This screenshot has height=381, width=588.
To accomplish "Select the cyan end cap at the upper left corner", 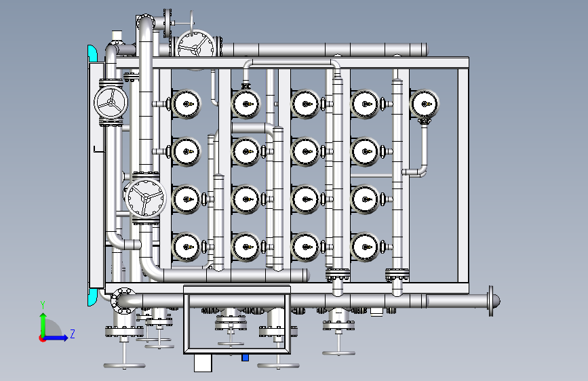I will pos(92,54).
